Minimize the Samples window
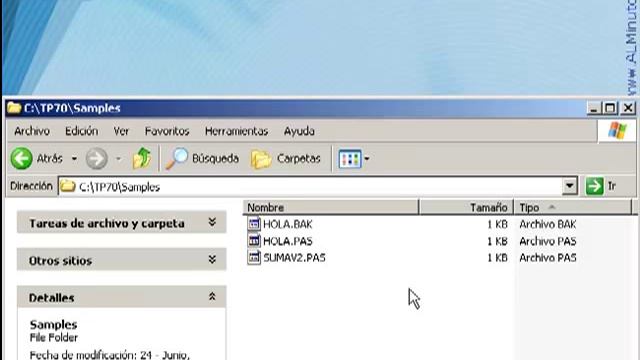Image resolution: width=640 pixels, height=360 pixels. click(x=594, y=108)
